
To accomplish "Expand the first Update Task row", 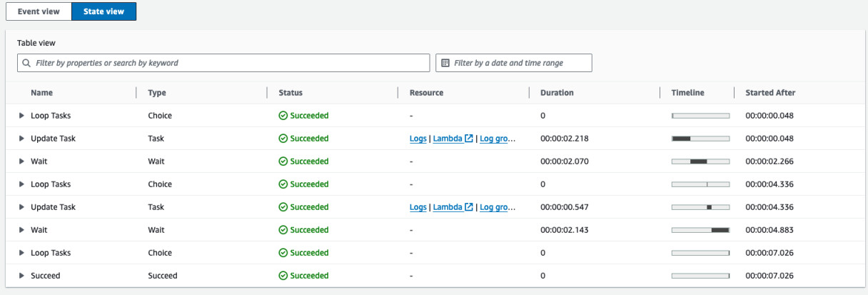I will click(21, 139).
